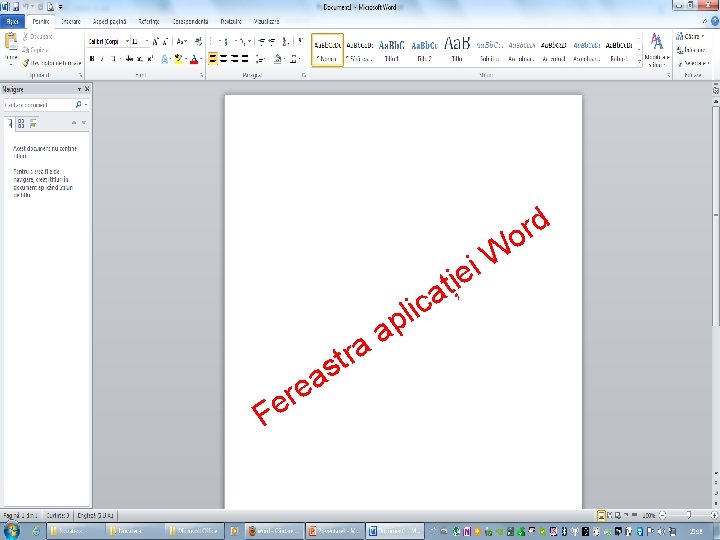The image size is (720, 540).
Task: Select the large Titlu style (AaB)
Action: pos(457,51)
